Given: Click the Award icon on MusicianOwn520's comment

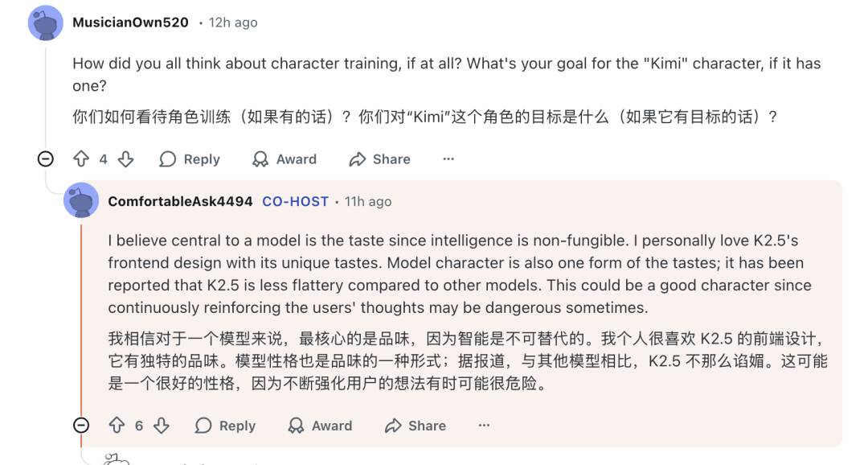Looking at the screenshot, I should pos(261,158).
